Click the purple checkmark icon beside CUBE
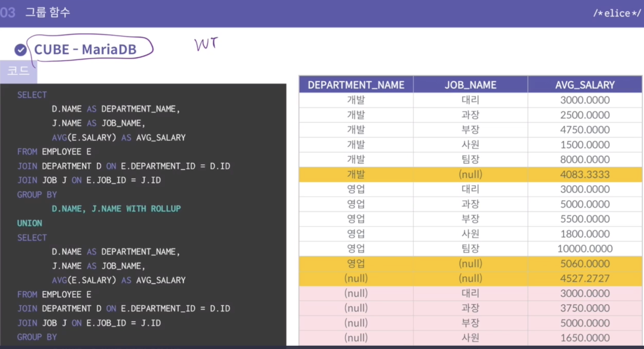The height and width of the screenshot is (349, 644). 20,50
